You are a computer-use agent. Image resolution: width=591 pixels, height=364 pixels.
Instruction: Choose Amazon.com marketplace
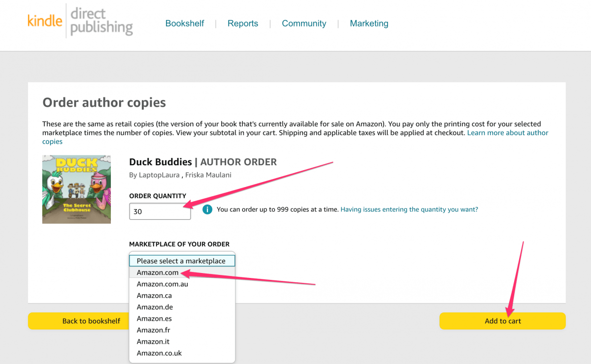pyautogui.click(x=182, y=273)
